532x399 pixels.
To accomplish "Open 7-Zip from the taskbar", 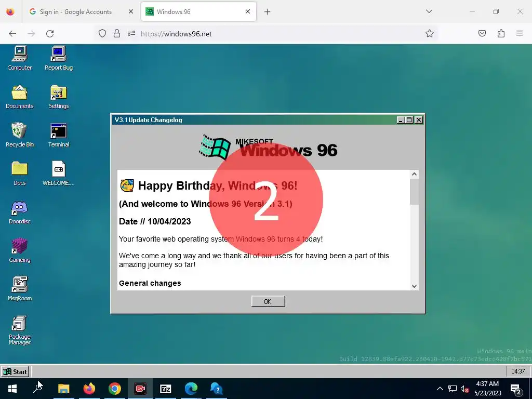I will click(166, 389).
